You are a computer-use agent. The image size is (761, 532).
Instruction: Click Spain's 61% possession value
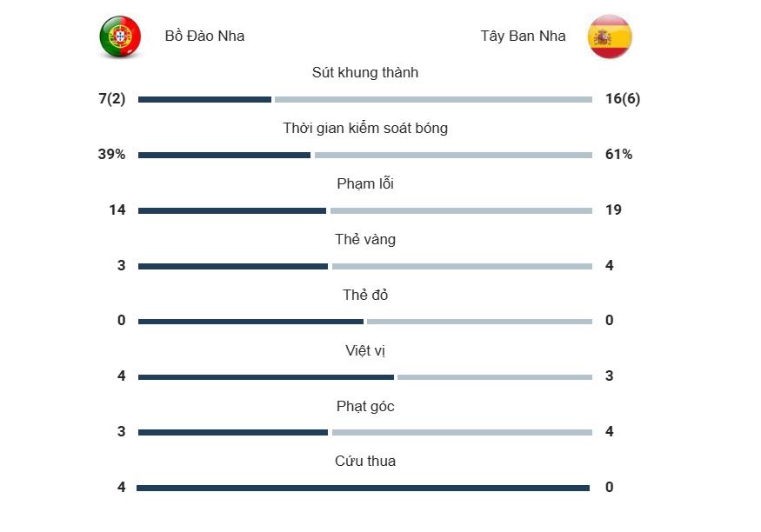[x=619, y=155]
